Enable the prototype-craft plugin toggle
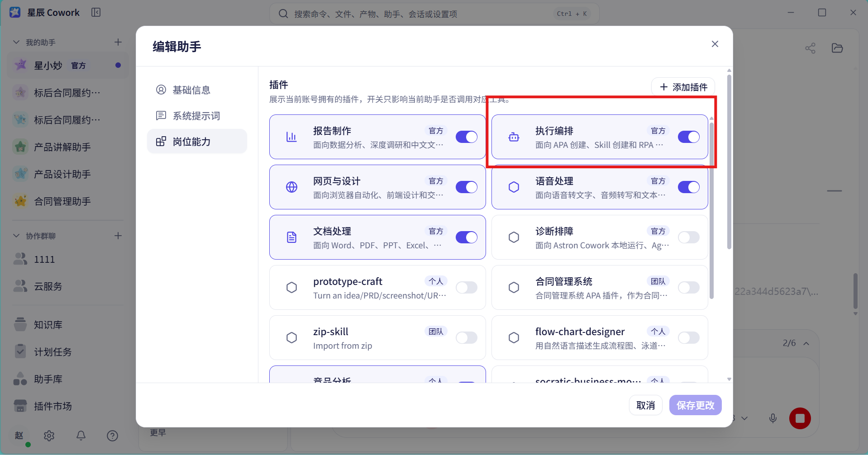 (467, 287)
